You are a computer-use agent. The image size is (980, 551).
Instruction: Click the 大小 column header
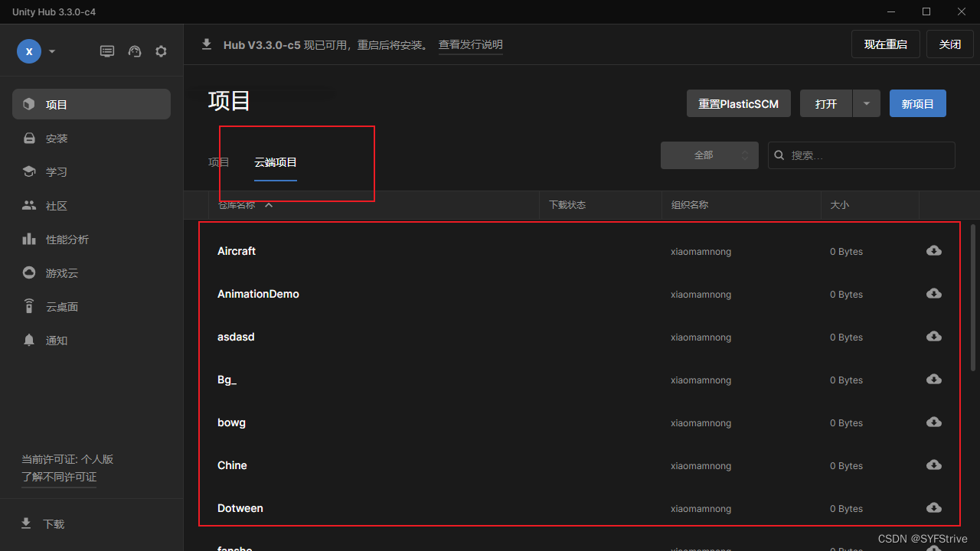click(x=840, y=205)
